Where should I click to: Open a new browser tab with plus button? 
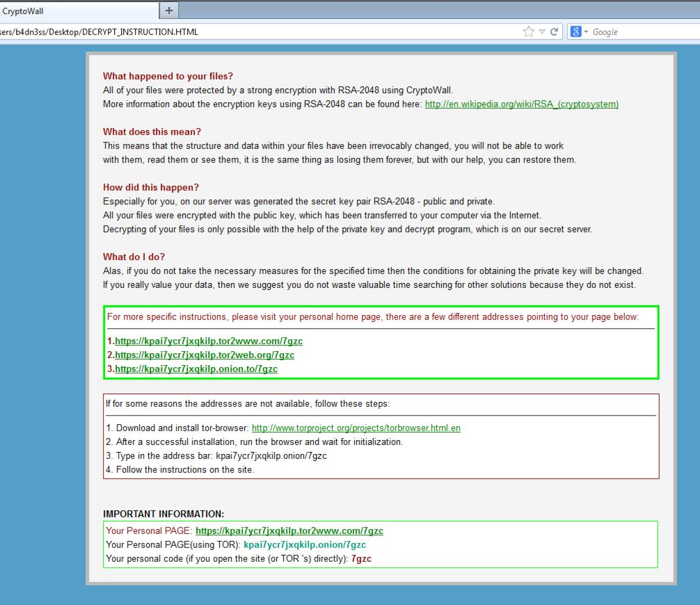pyautogui.click(x=169, y=10)
